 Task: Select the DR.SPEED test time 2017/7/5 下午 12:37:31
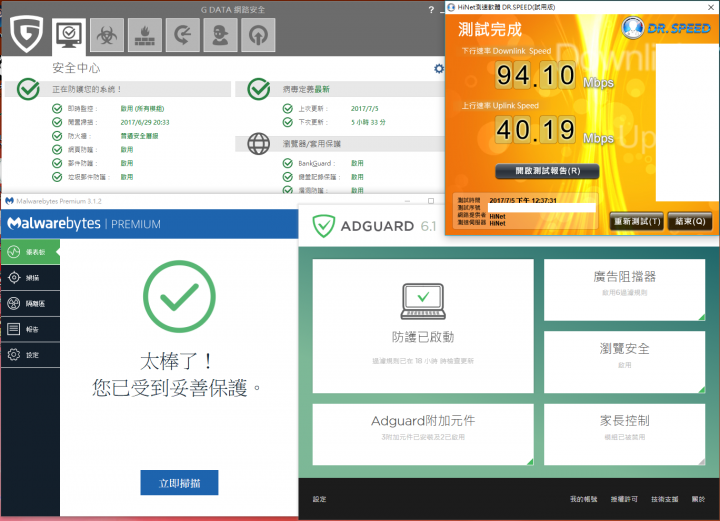(523, 201)
